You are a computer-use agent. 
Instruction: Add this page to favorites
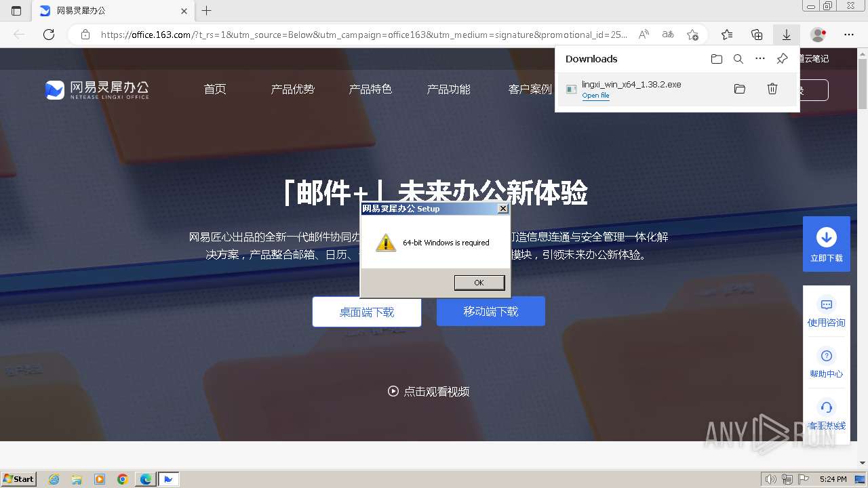(692, 35)
